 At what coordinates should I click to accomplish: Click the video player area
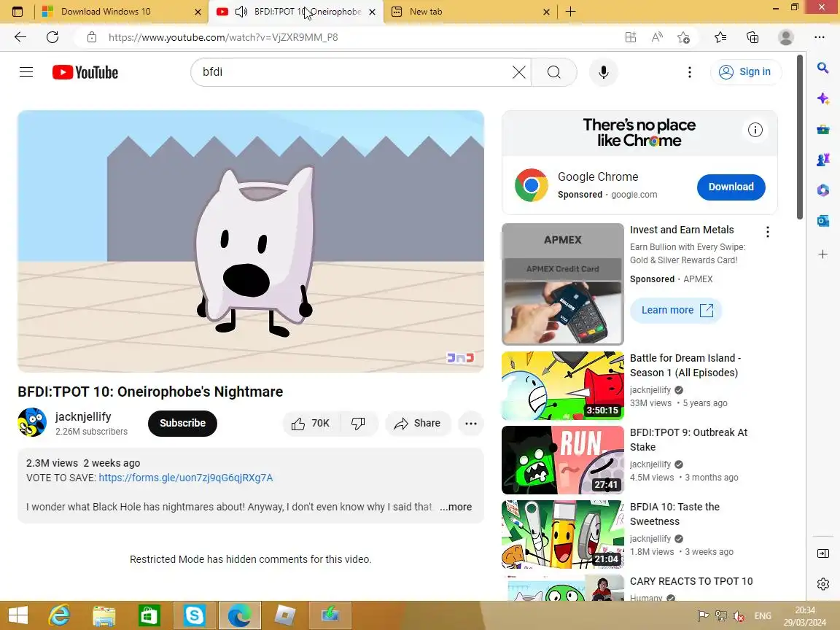point(251,241)
